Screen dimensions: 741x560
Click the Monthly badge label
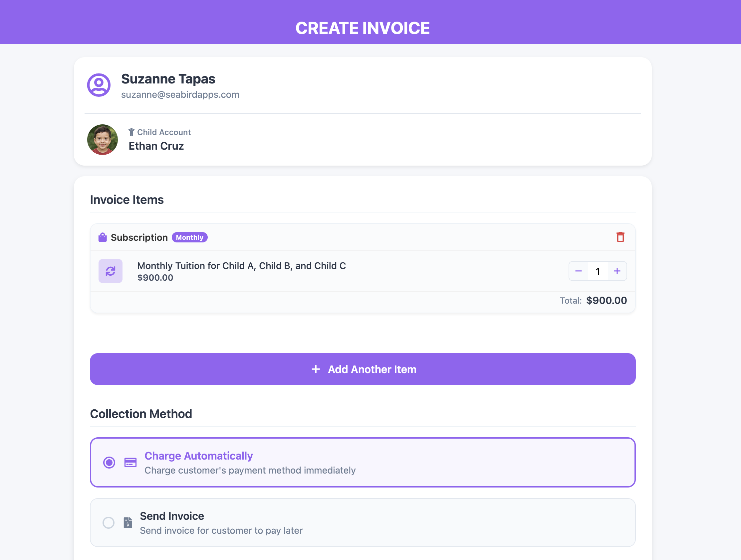tap(190, 237)
